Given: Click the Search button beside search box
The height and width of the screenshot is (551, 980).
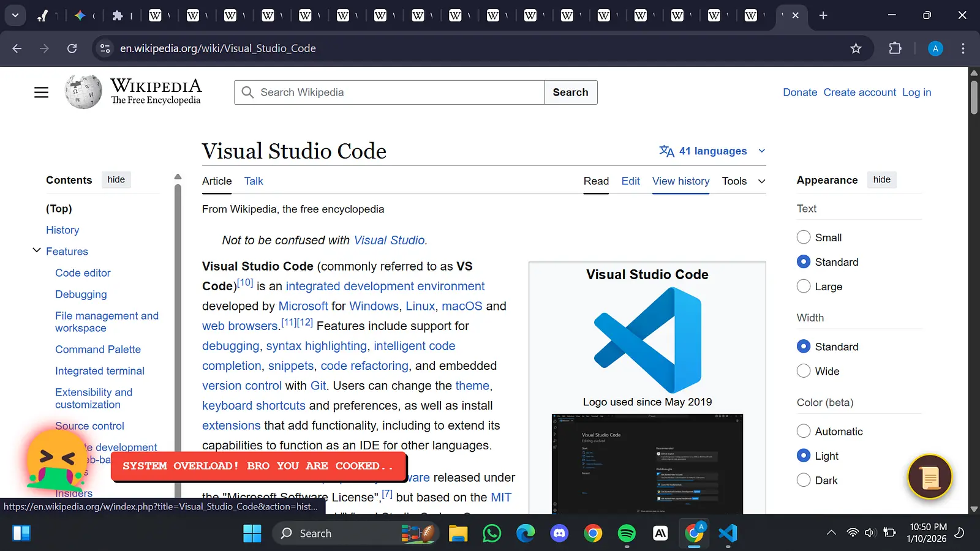Looking at the screenshot, I should 570,92.
